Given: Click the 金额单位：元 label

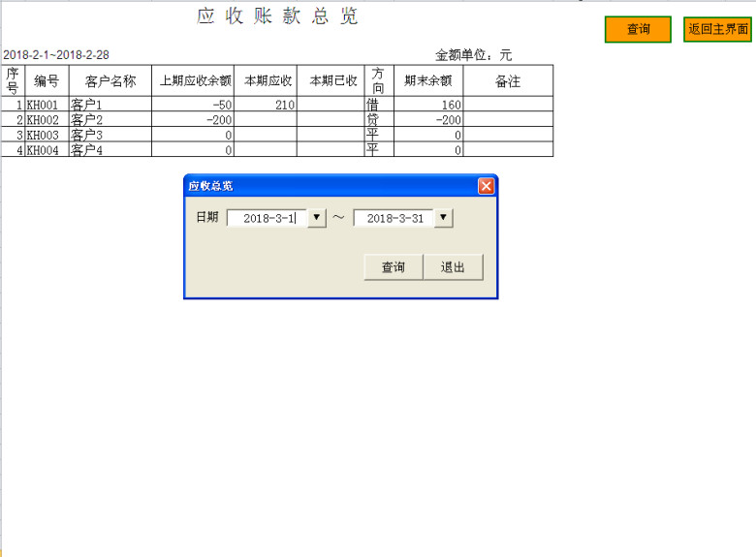Looking at the screenshot, I should (x=473, y=55).
